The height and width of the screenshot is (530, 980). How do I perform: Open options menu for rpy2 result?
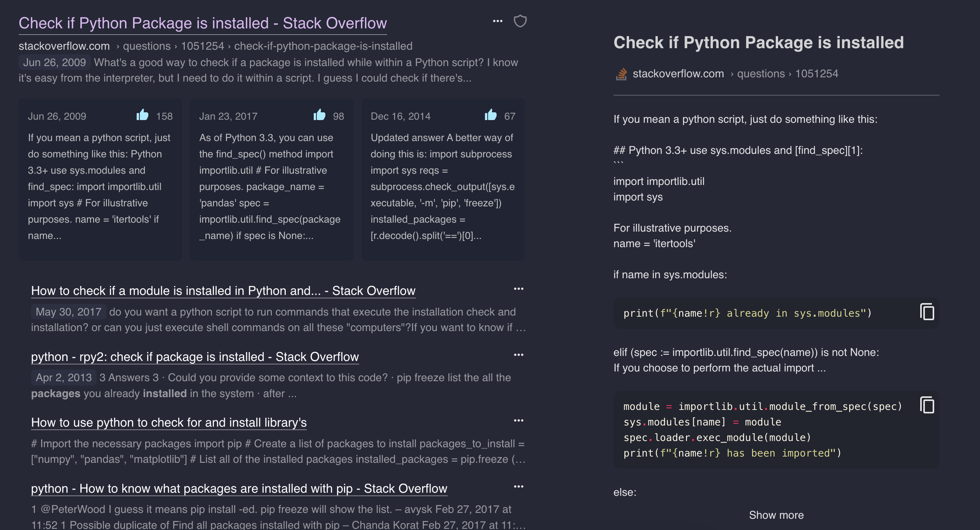518,355
